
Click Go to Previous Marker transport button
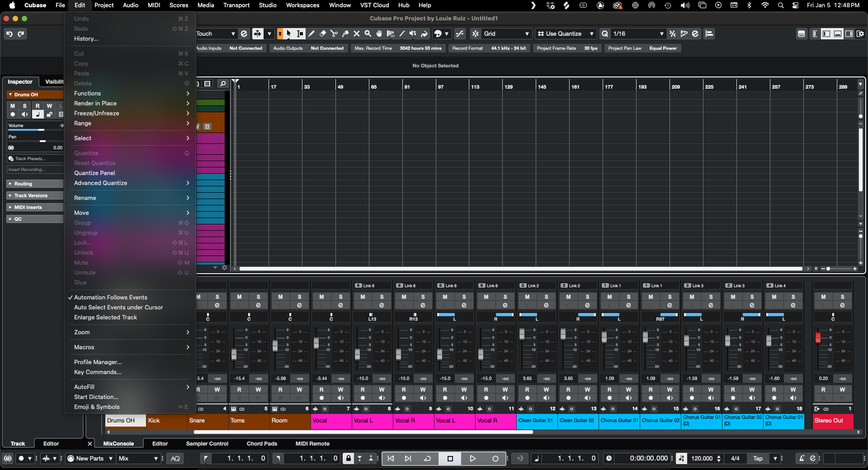click(391, 459)
